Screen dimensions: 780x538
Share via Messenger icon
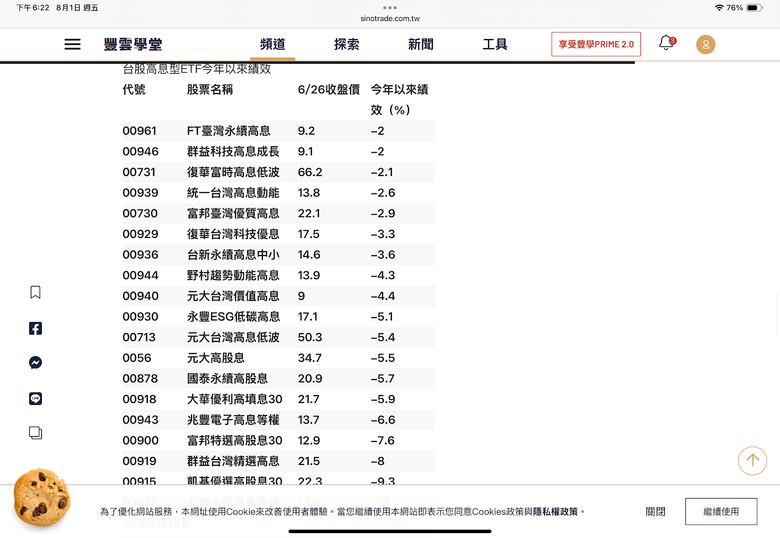(35, 362)
